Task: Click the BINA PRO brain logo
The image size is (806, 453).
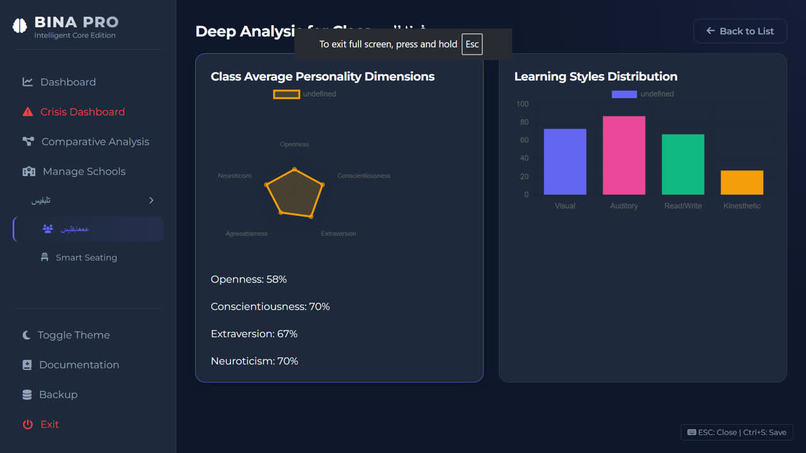Action: pos(20,26)
